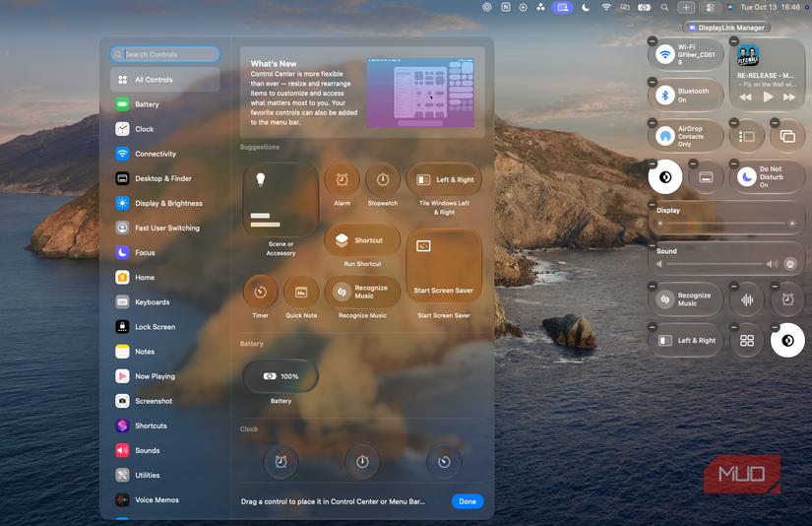Click Now Playing album artwork
The height and width of the screenshot is (526, 812).
coord(748,56)
